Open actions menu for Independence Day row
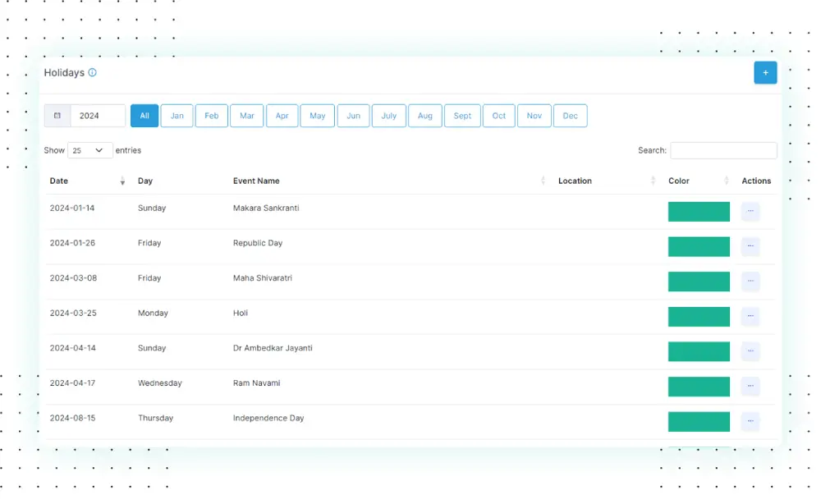821x504 pixels. 750,422
